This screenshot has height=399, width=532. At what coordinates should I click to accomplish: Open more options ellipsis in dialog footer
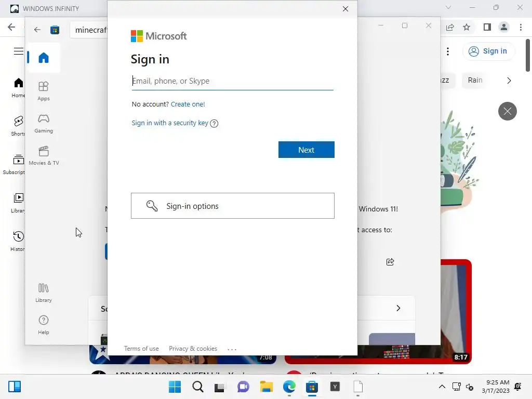coord(232,349)
